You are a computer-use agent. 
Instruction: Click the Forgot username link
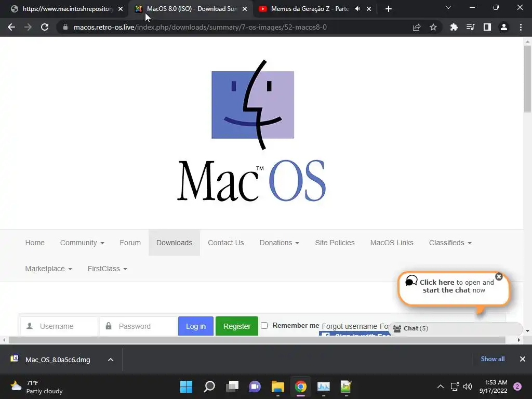(x=349, y=326)
